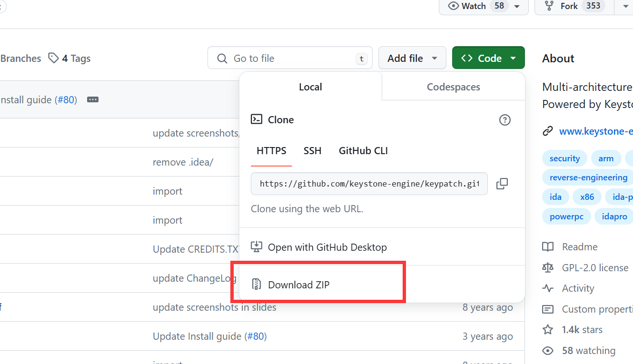633x364 pixels.
Task: Click the star icon beside 1.4k stars
Action: [548, 329]
